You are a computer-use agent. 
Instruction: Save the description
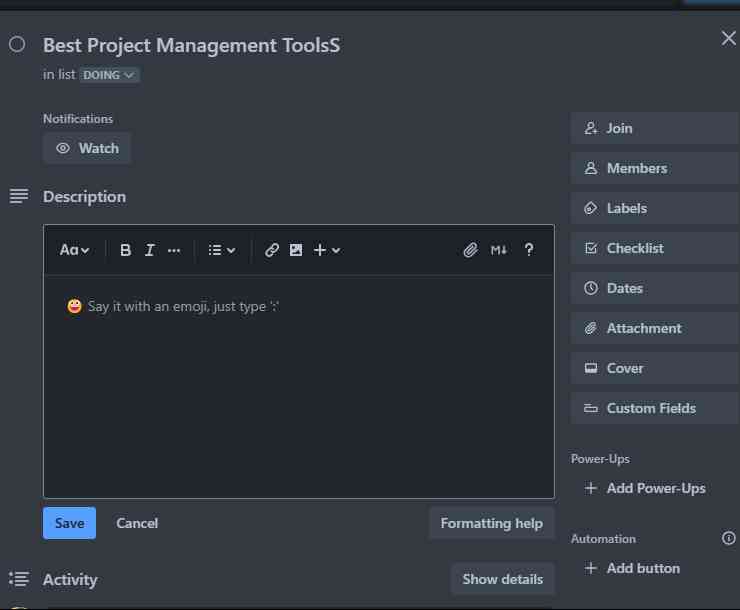69,523
